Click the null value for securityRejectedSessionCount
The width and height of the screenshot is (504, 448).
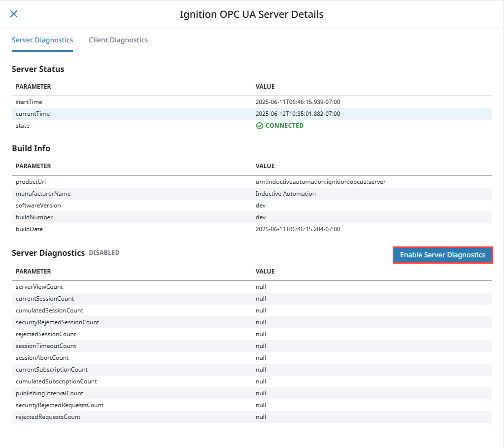pyautogui.click(x=261, y=322)
